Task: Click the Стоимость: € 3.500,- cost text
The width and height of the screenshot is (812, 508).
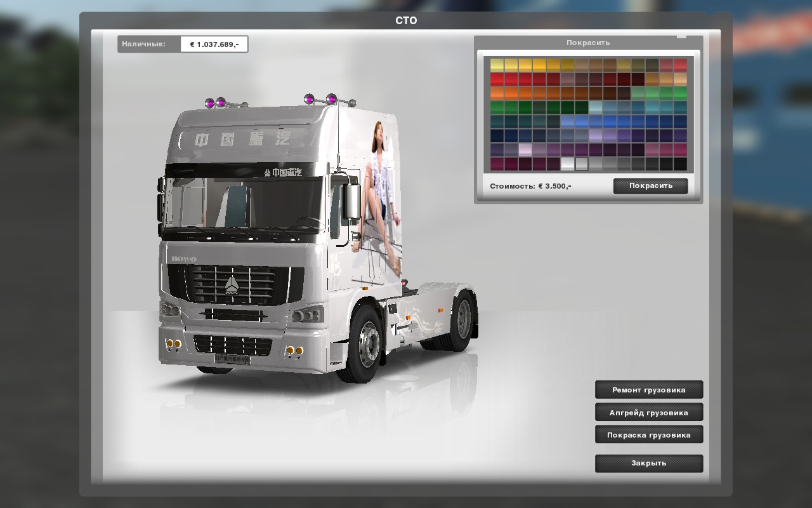Action: [530, 186]
